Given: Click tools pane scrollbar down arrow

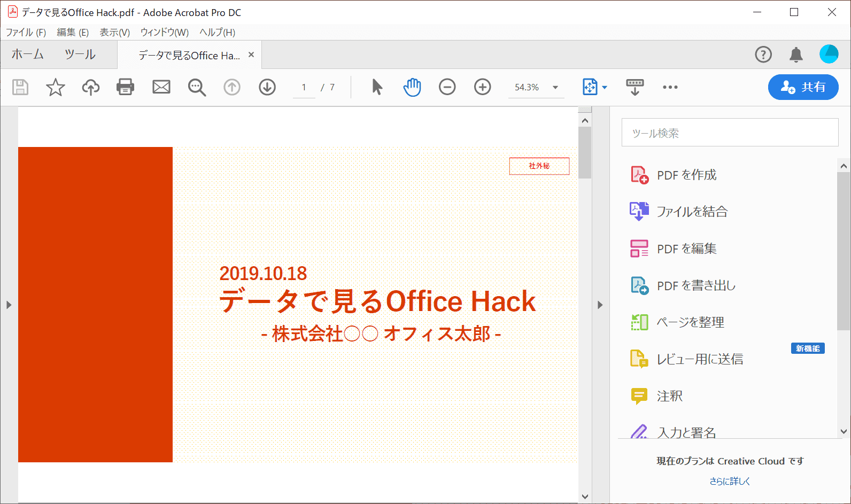Looking at the screenshot, I should click(844, 432).
